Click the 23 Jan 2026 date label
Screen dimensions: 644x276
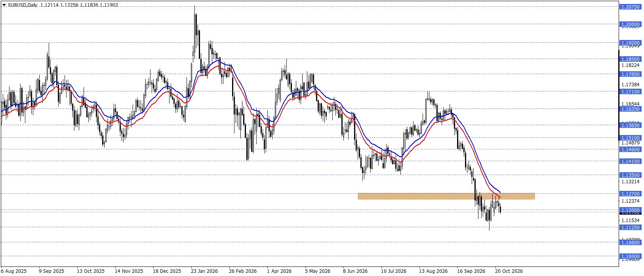coord(204,271)
